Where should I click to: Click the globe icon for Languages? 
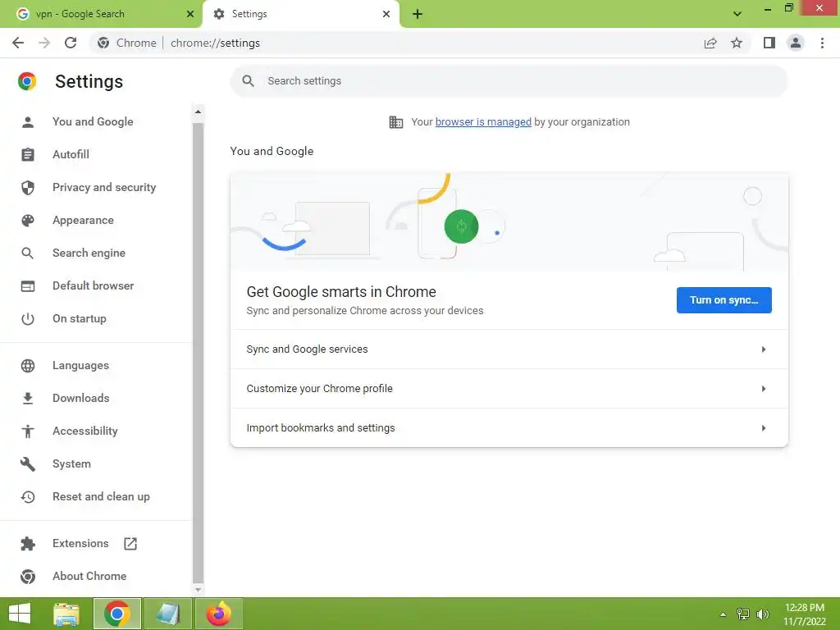click(27, 365)
